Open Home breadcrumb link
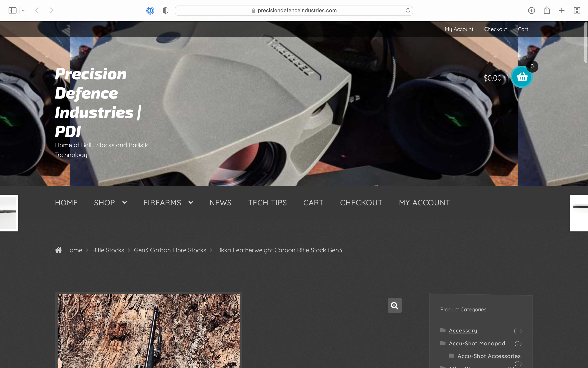This screenshot has height=368, width=588. (x=74, y=250)
